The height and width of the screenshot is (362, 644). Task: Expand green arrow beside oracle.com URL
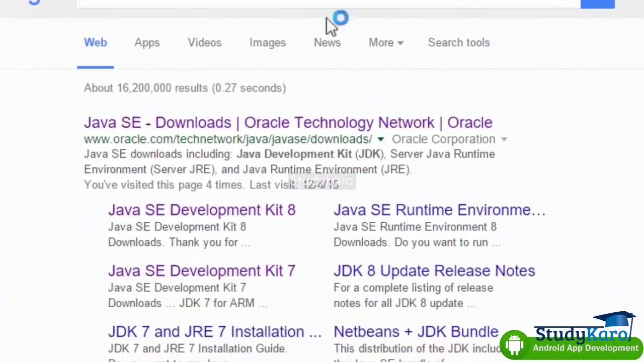pyautogui.click(x=381, y=139)
